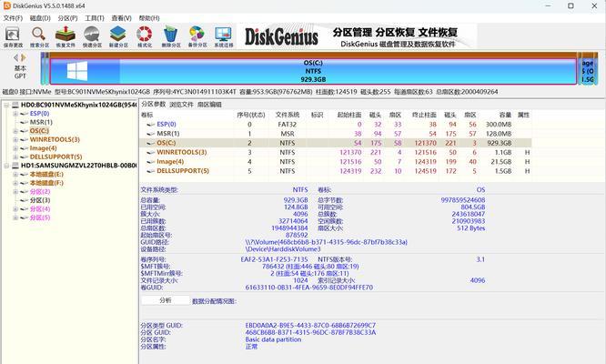Click the 文件系统 column header
The width and height of the screenshot is (606, 364).
pos(288,115)
